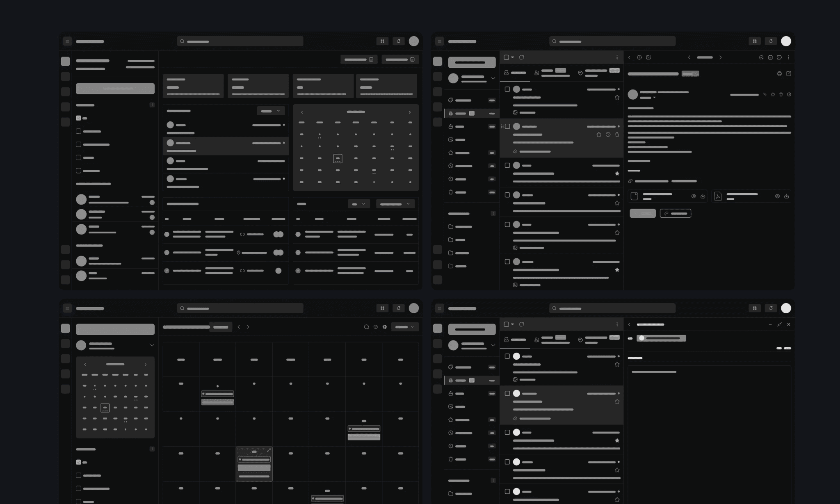This screenshot has height=504, width=840.
Task: Click the add-label tag icon in reading pane toolbar
Action: point(779,57)
